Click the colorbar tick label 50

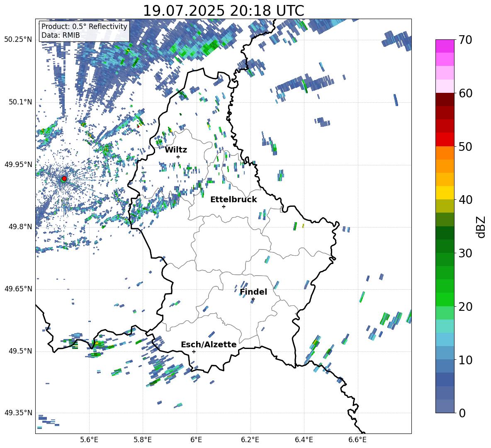pos(465,147)
